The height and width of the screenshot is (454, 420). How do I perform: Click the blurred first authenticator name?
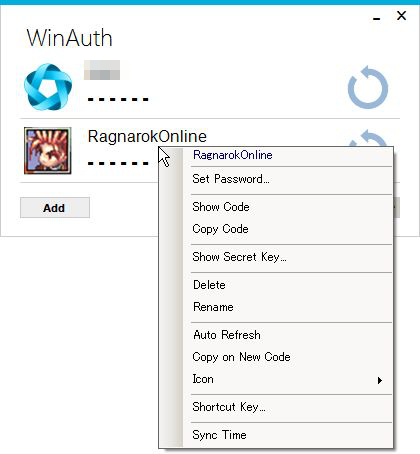[102, 70]
